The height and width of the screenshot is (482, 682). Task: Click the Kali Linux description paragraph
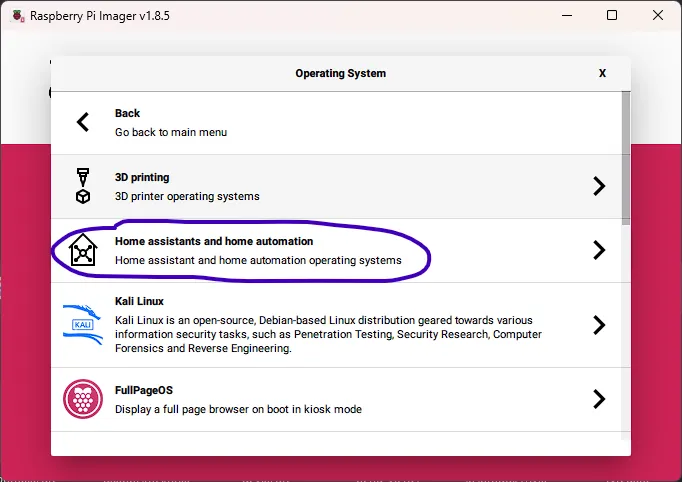(x=328, y=334)
